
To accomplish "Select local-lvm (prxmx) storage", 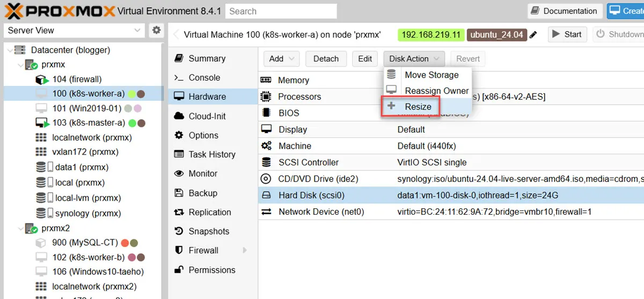I will coord(88,198).
